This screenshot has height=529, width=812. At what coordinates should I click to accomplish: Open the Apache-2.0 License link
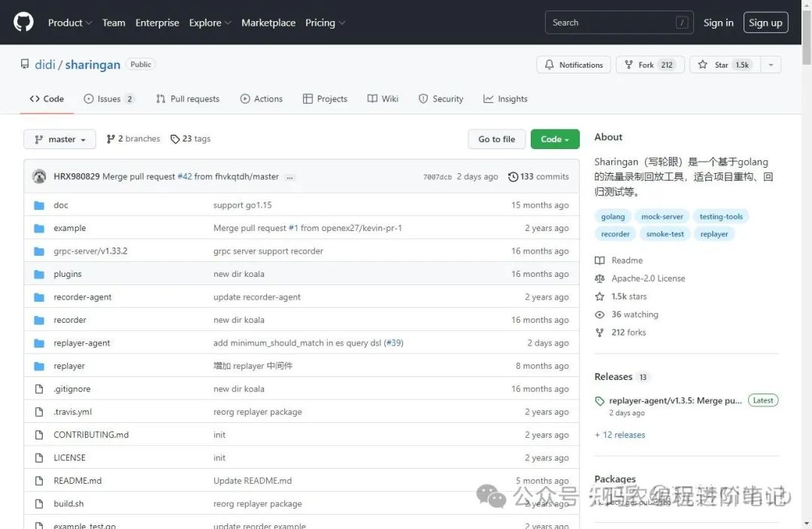(x=640, y=278)
